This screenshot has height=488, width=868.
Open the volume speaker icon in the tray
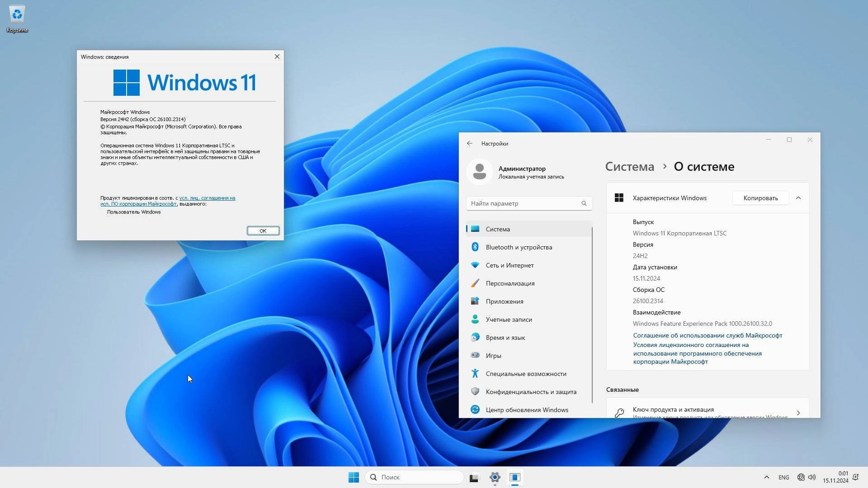pos(812,477)
